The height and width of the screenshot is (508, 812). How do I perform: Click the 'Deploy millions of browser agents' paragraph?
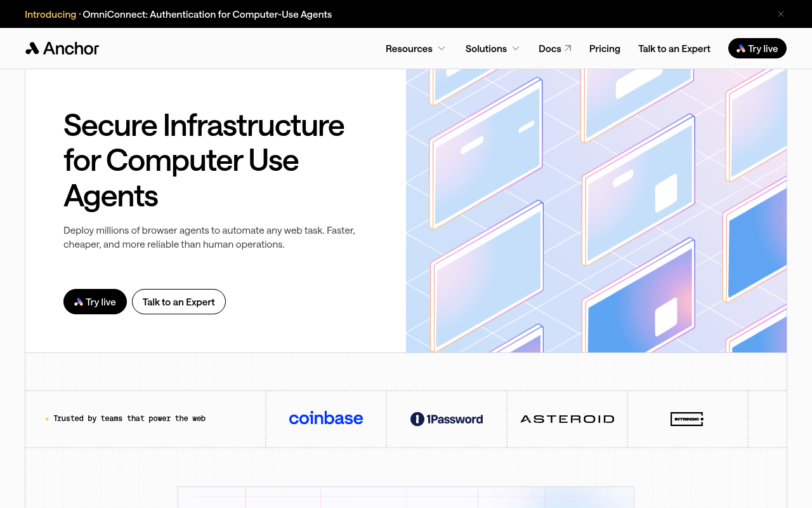click(209, 237)
